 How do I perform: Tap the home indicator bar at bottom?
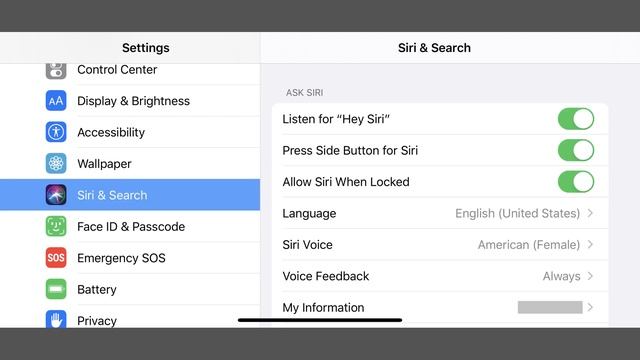click(320, 320)
